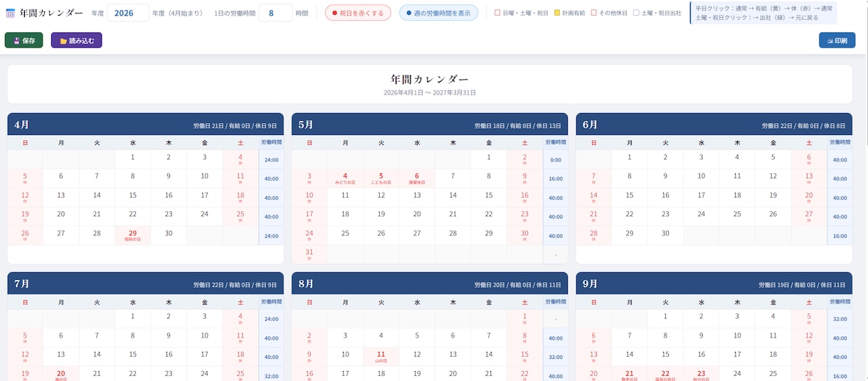Click July 1 in the 7月 calendar
Viewport: 868px width, 381px height.
pyautogui.click(x=133, y=318)
